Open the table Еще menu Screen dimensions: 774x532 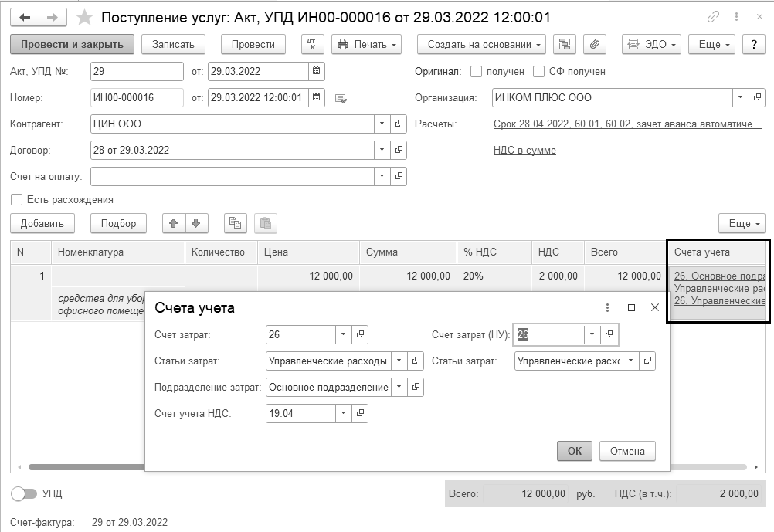(x=742, y=223)
